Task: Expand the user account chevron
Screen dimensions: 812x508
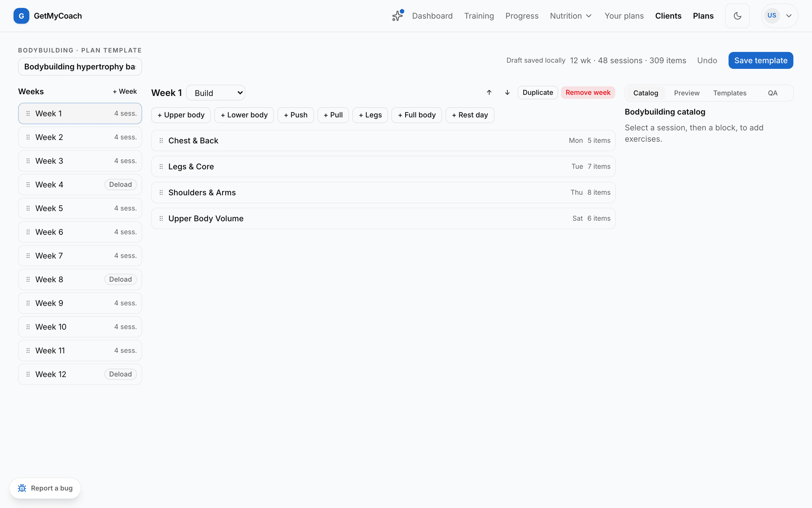Action: point(789,16)
